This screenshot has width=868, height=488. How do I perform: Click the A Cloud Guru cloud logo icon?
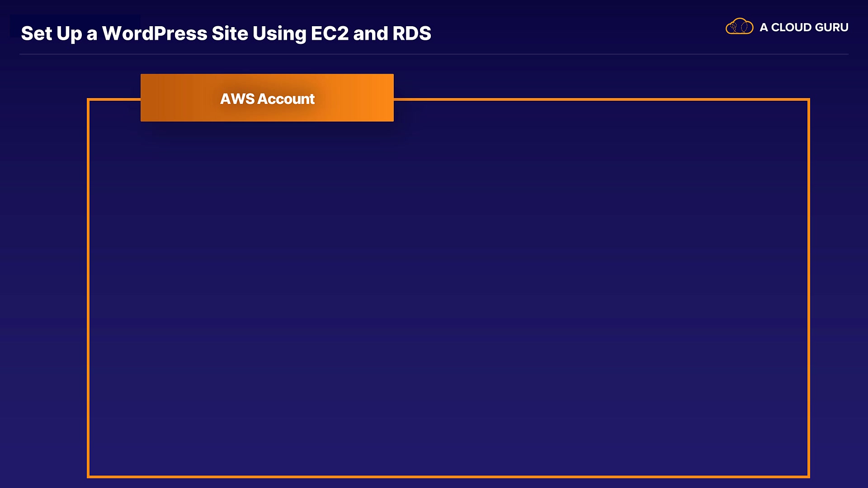(x=739, y=27)
